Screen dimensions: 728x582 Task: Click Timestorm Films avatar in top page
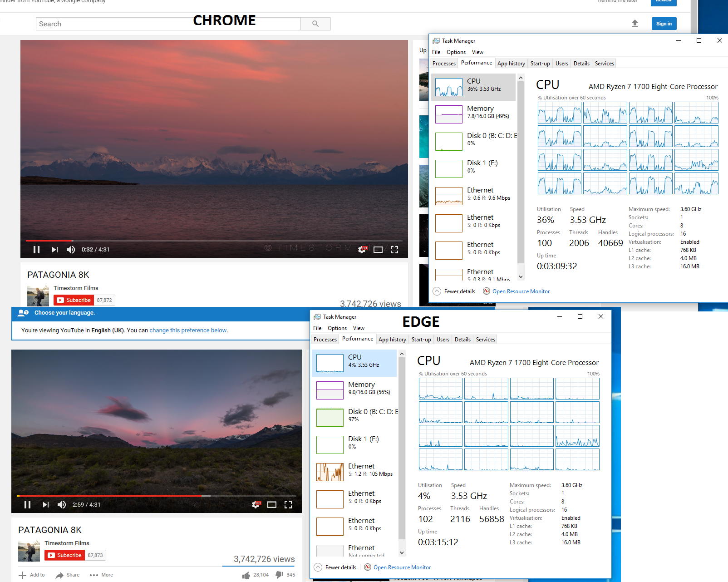pyautogui.click(x=38, y=296)
